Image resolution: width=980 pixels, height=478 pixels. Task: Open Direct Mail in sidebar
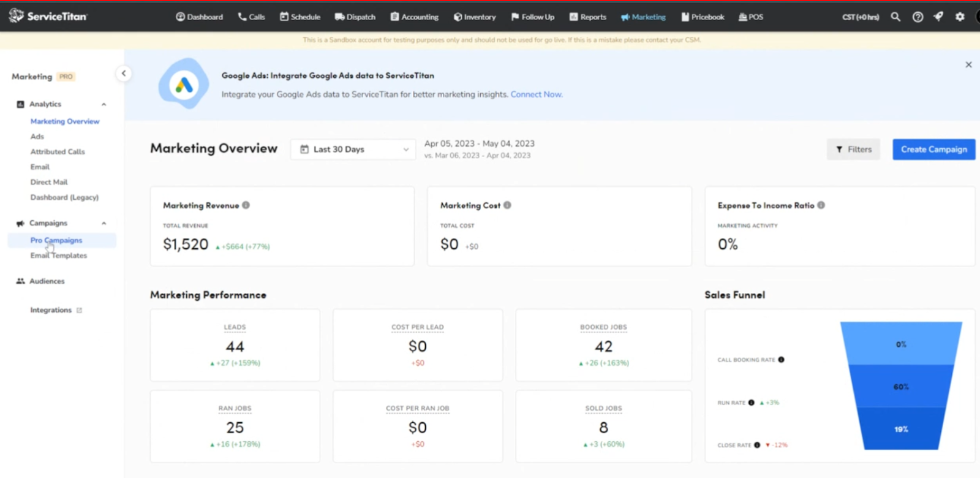click(49, 182)
